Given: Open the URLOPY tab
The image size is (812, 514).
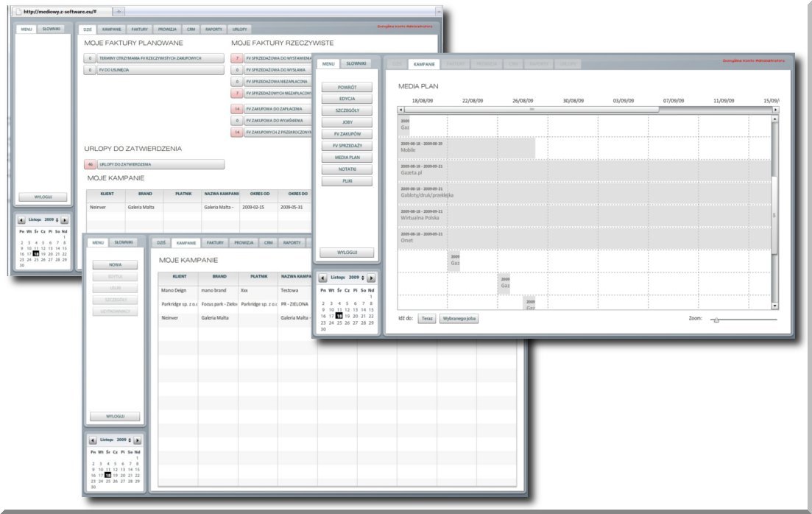Looking at the screenshot, I should 239,29.
